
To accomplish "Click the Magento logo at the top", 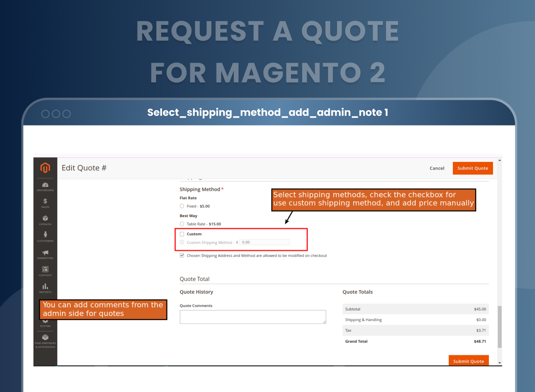I will tap(45, 168).
